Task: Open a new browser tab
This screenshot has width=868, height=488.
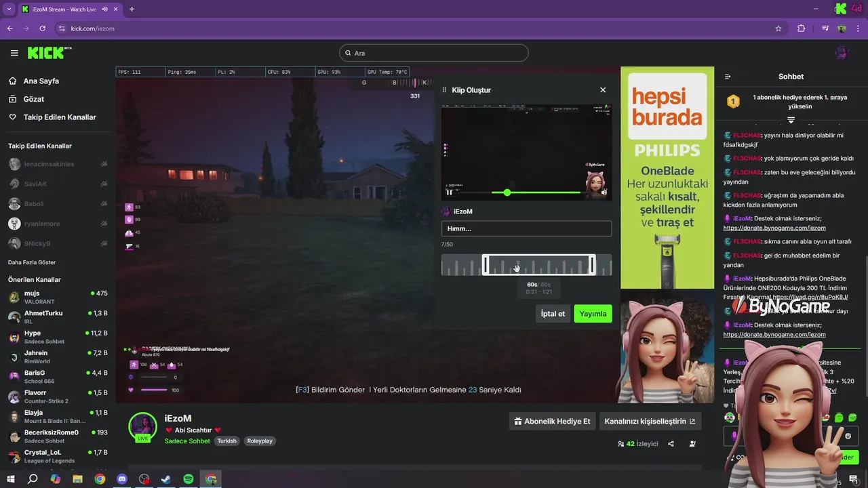Action: tap(132, 9)
